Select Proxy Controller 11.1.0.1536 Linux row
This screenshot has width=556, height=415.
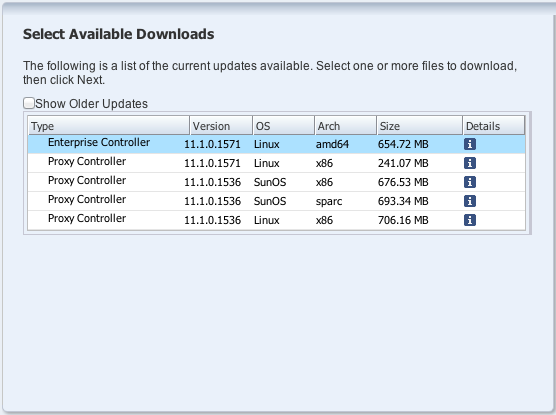click(x=277, y=220)
